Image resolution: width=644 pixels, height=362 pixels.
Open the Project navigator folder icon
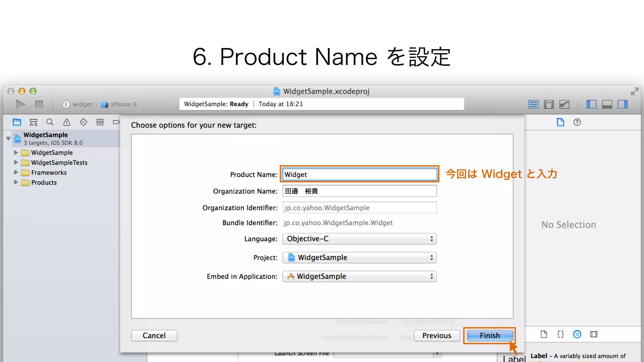17,122
